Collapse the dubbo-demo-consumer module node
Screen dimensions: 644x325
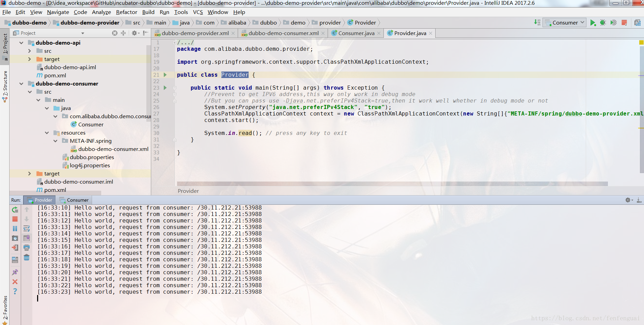21,83
